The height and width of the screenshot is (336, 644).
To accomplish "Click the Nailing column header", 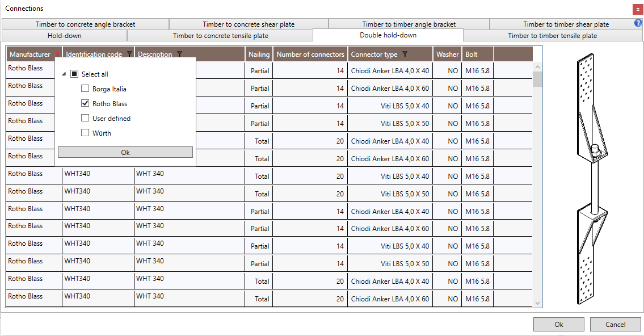I will tap(259, 54).
